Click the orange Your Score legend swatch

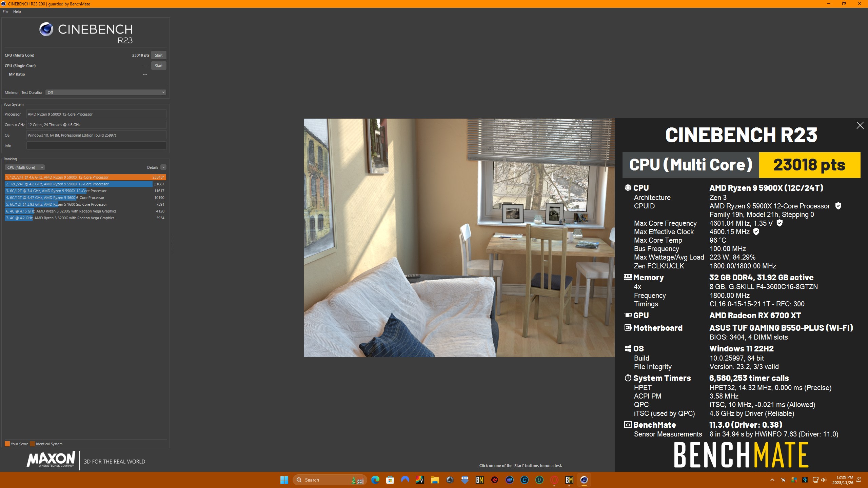[x=7, y=444]
